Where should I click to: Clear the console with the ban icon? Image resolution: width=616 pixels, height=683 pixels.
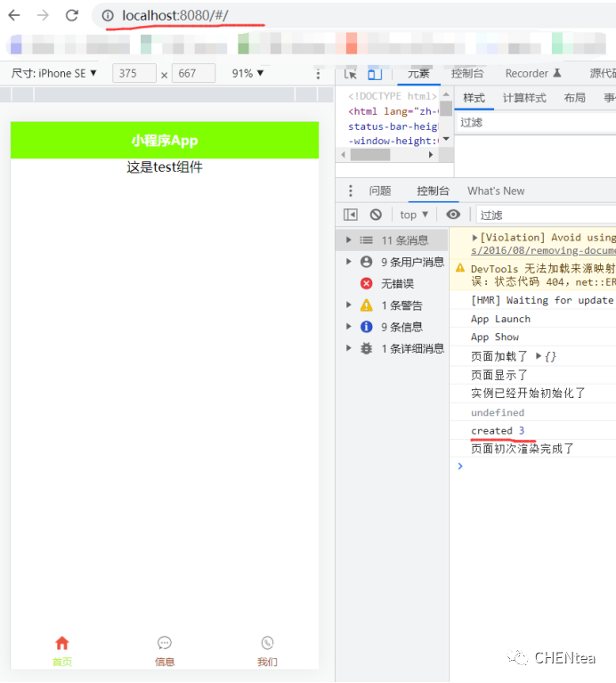pos(376,215)
